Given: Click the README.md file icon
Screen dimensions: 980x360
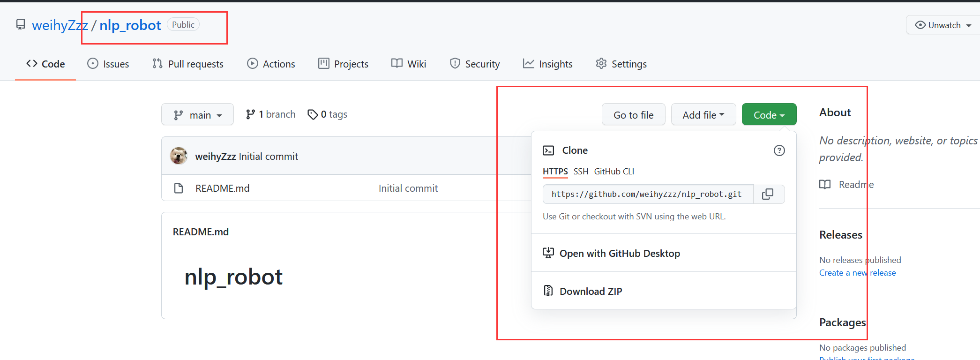Looking at the screenshot, I should click(x=179, y=188).
